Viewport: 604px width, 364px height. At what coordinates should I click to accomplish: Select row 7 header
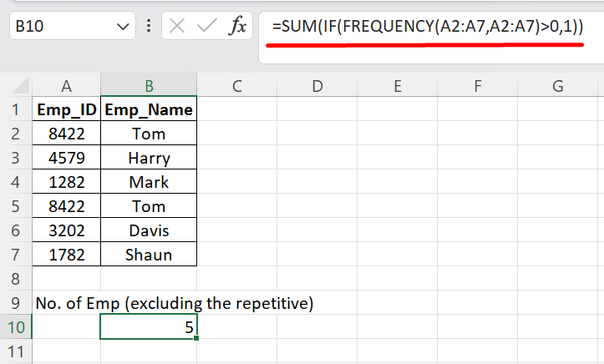pos(15,255)
